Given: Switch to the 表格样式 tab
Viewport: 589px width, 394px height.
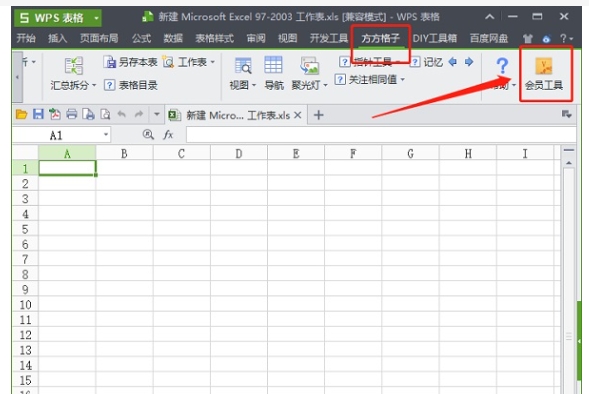Looking at the screenshot, I should (x=214, y=38).
